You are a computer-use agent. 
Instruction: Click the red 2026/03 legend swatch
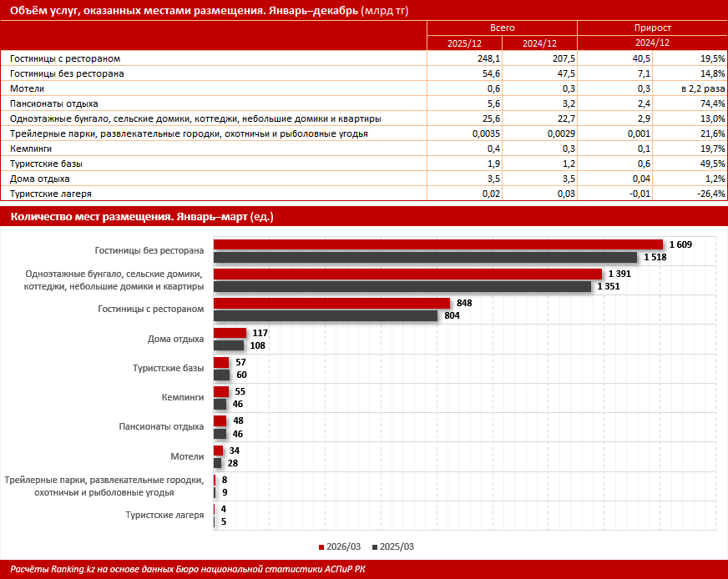coord(321,547)
